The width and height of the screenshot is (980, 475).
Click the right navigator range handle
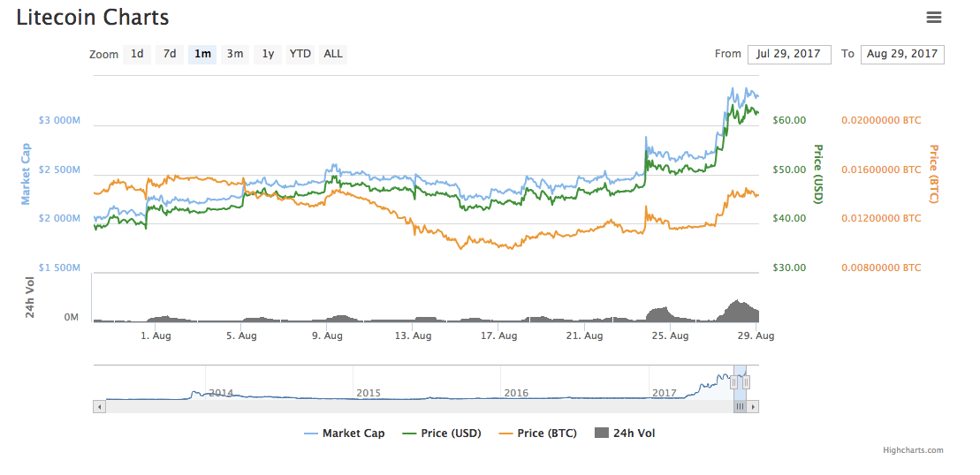click(747, 382)
